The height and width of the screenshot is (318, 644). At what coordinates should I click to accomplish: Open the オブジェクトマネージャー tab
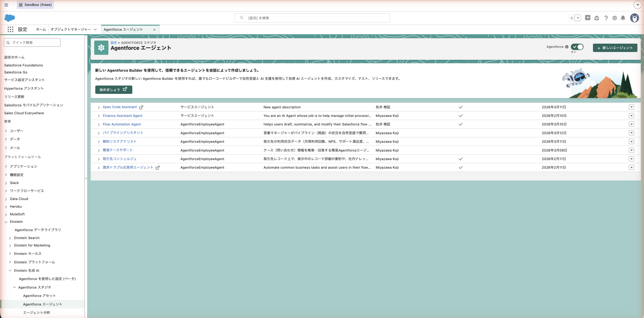(71, 29)
